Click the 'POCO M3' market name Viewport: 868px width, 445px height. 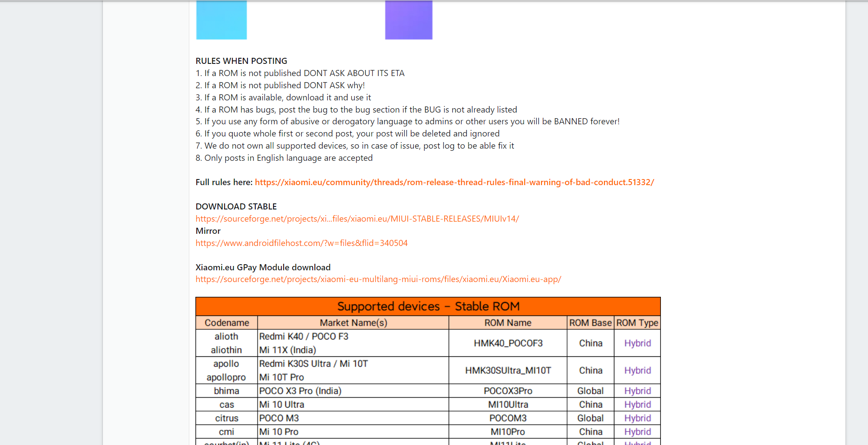(279, 418)
